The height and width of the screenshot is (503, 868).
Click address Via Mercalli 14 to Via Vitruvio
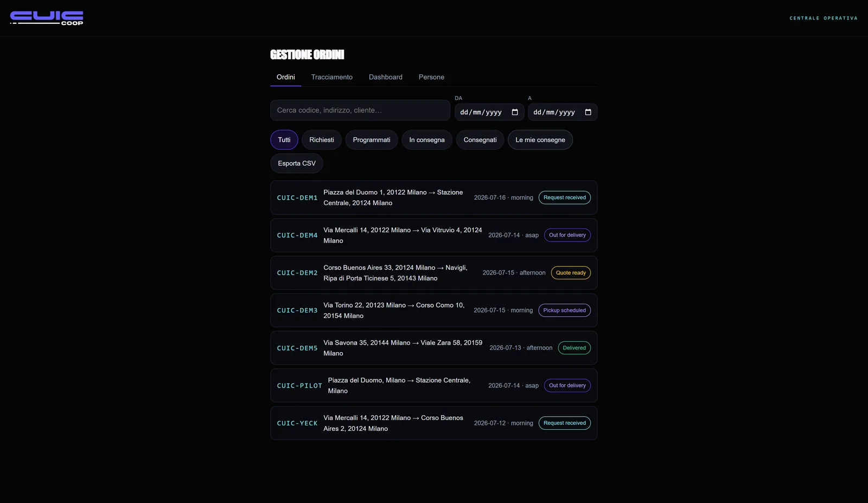(403, 235)
